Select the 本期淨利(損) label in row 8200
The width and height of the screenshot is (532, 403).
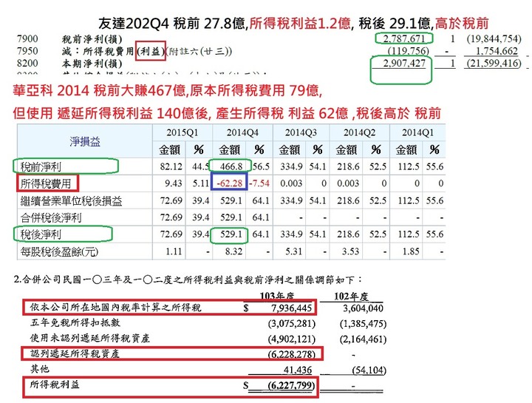(x=92, y=64)
